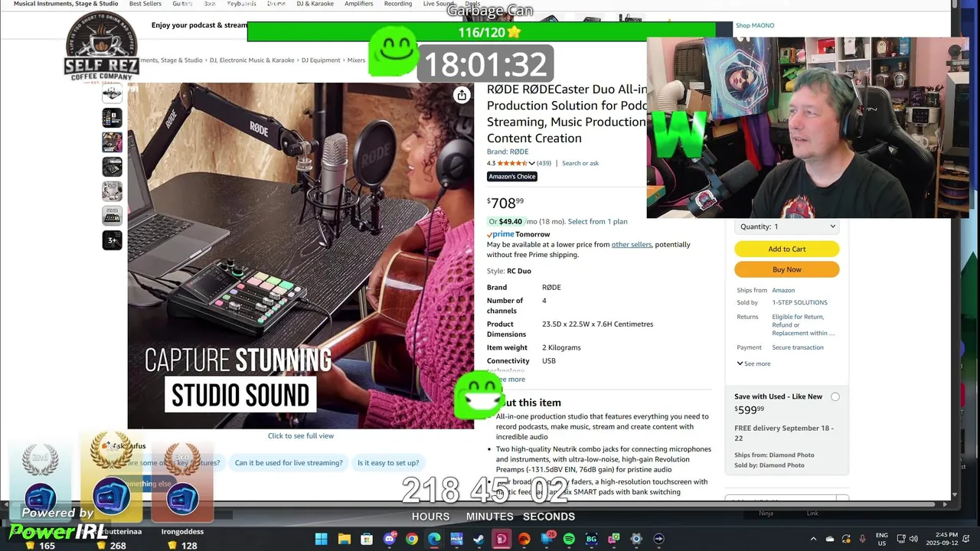The width and height of the screenshot is (980, 551).
Task: Show hidden system tray icons chevron
Action: coord(813,539)
